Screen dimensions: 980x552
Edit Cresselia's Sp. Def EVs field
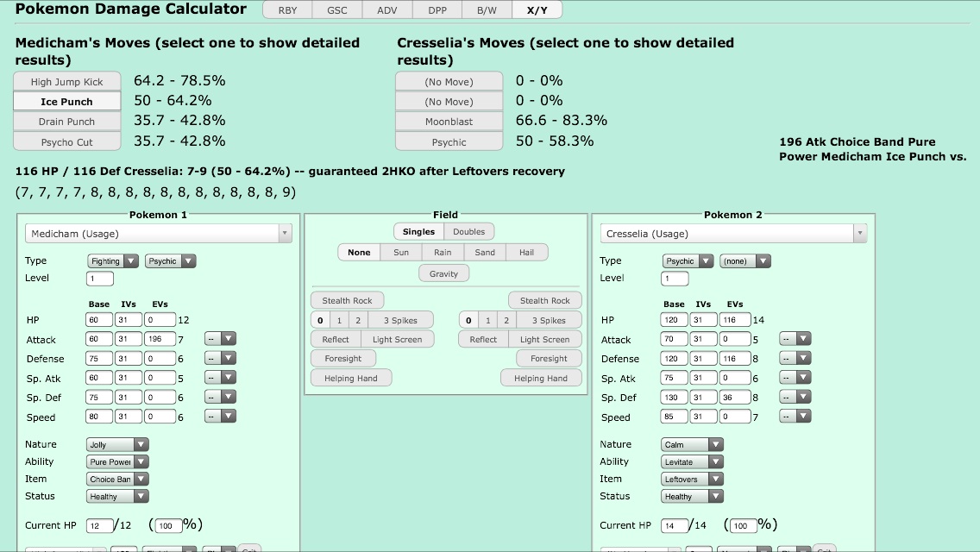coord(735,397)
